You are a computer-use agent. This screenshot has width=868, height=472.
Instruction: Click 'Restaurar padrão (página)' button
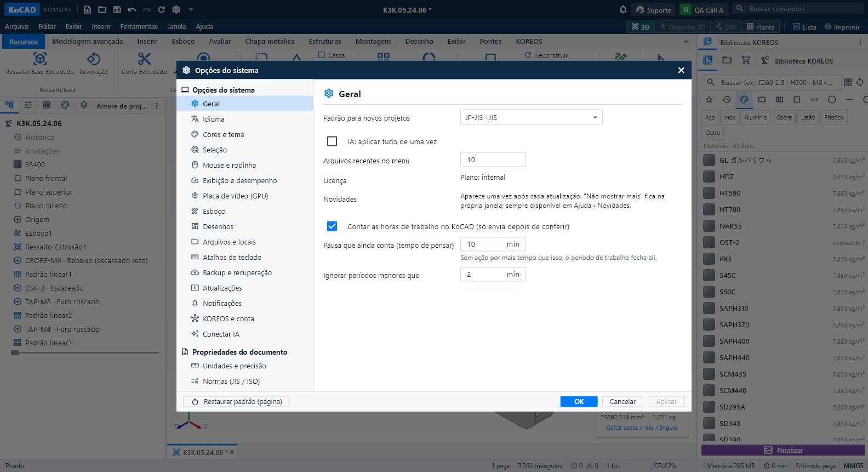[236, 401]
